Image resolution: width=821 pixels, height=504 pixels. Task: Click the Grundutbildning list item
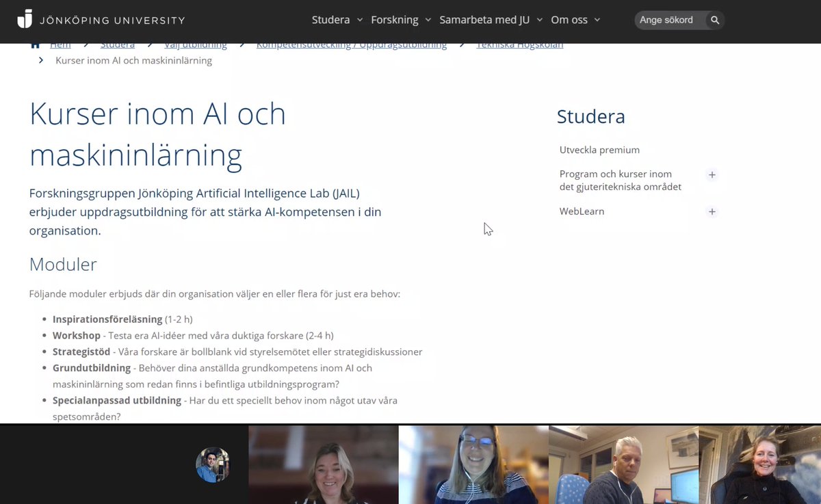(213, 376)
